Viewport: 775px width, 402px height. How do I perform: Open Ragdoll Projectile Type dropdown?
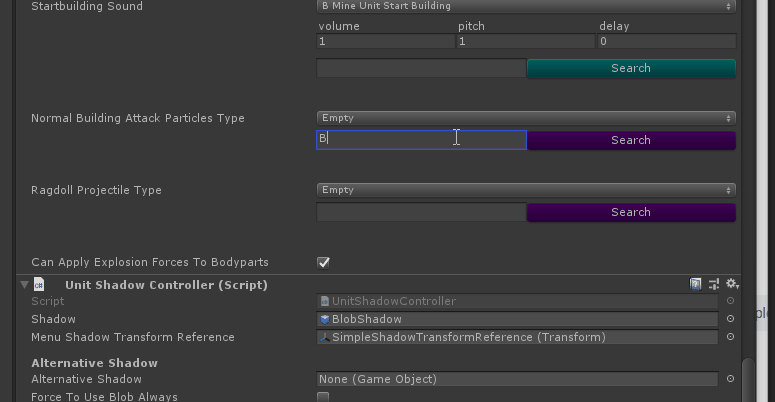point(526,190)
